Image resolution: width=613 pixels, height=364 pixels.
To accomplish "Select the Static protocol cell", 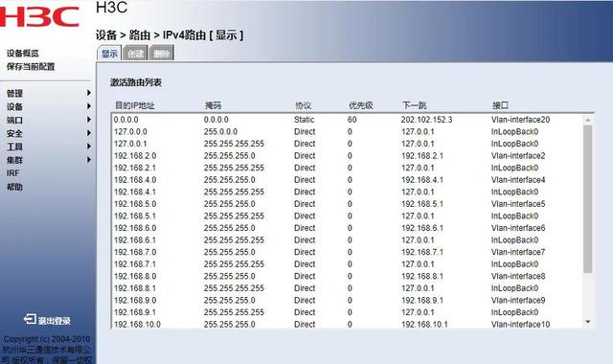I will pos(304,120).
